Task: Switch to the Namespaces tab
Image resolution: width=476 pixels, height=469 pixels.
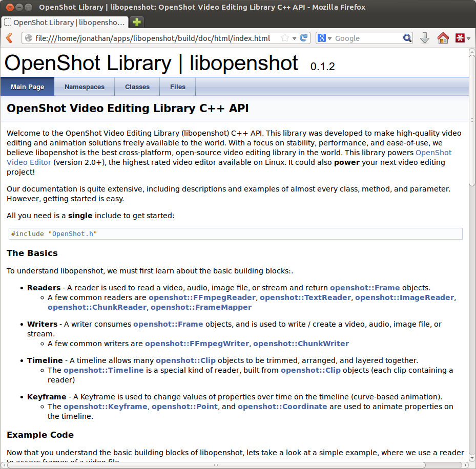Action: [x=85, y=87]
